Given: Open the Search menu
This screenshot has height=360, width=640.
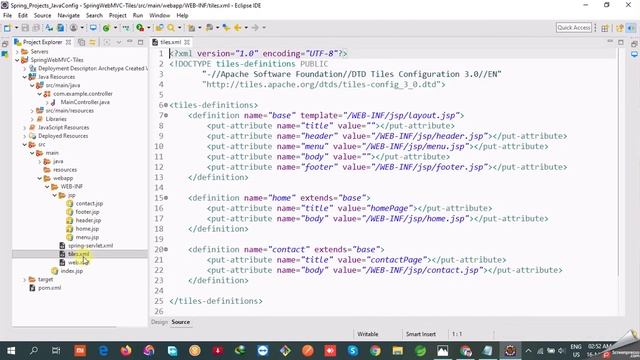Looking at the screenshot, I should [x=94, y=16].
